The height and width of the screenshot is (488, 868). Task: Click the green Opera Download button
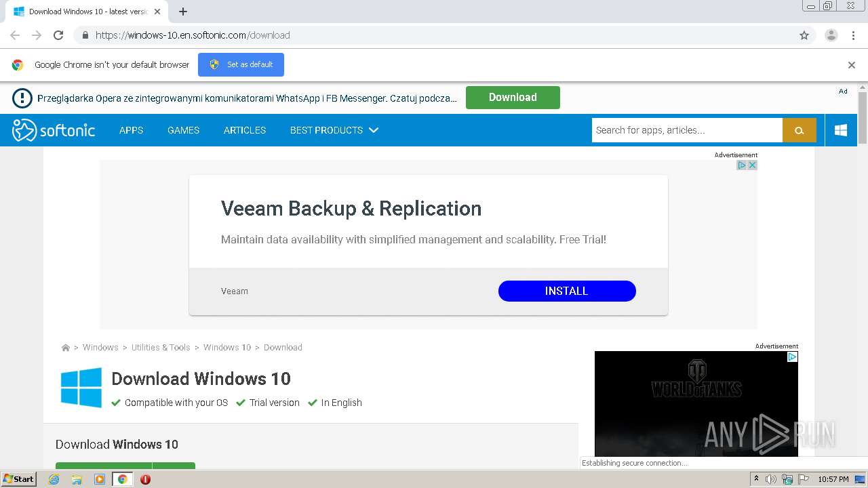click(513, 98)
